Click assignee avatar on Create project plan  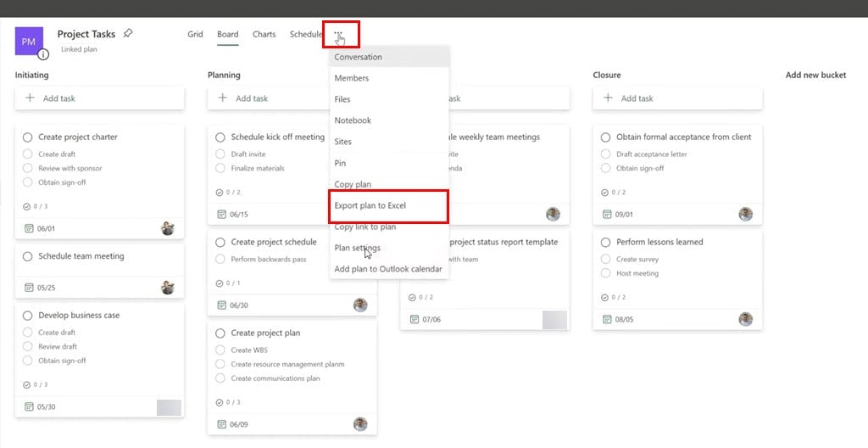pyautogui.click(x=360, y=424)
